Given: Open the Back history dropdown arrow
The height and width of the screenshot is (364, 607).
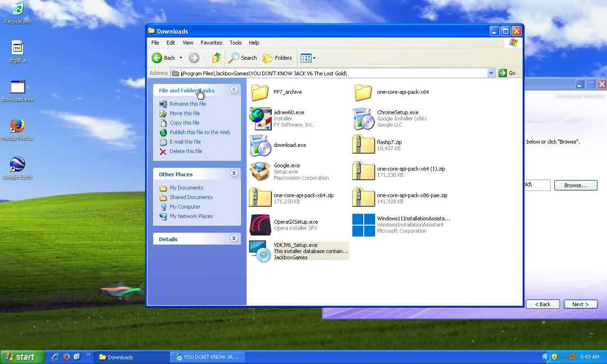Looking at the screenshot, I should click(x=181, y=58).
